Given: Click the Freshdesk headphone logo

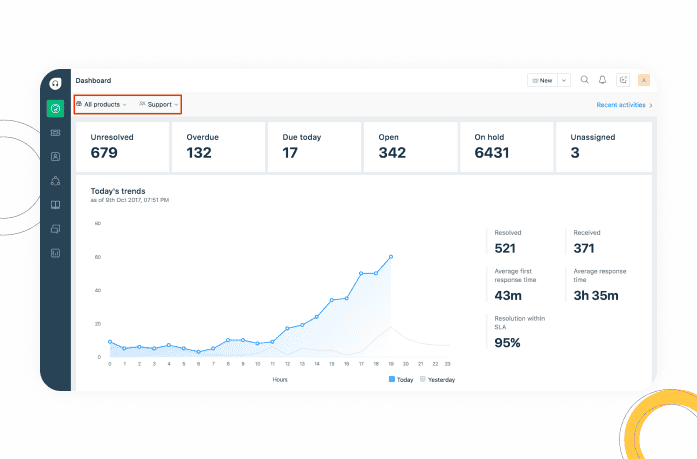Looking at the screenshot, I should click(x=55, y=84).
